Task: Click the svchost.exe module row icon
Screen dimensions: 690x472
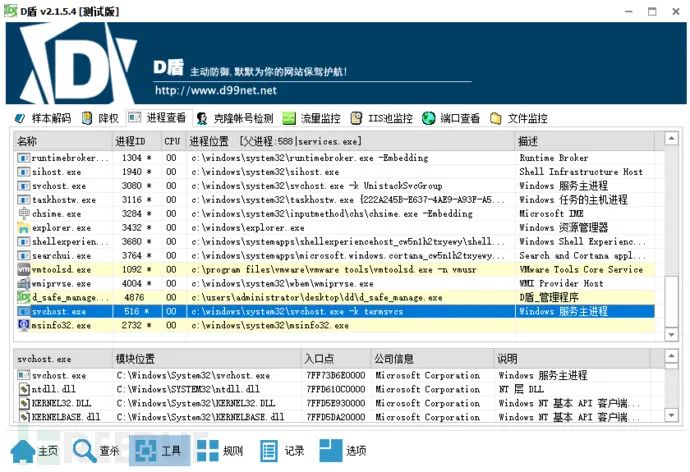Action: (x=23, y=375)
